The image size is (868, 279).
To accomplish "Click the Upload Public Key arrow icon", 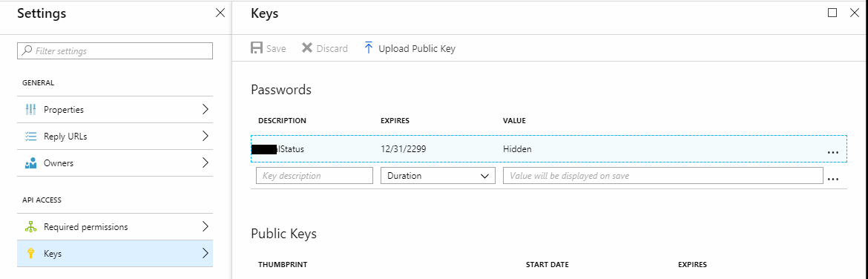I will 369,48.
